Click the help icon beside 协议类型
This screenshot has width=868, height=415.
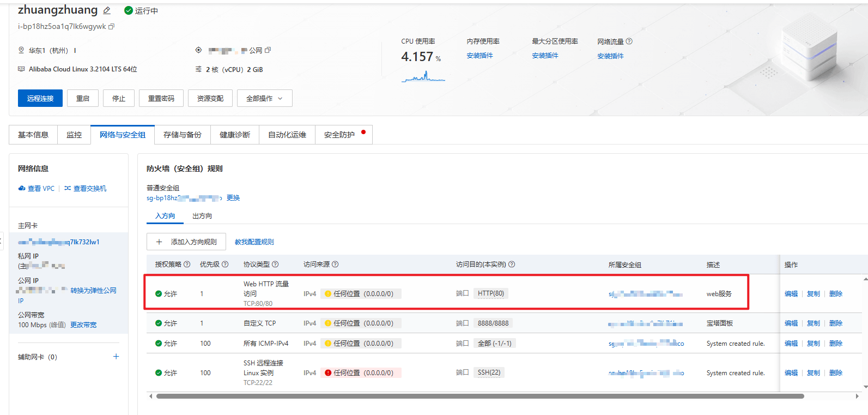pyautogui.click(x=275, y=264)
